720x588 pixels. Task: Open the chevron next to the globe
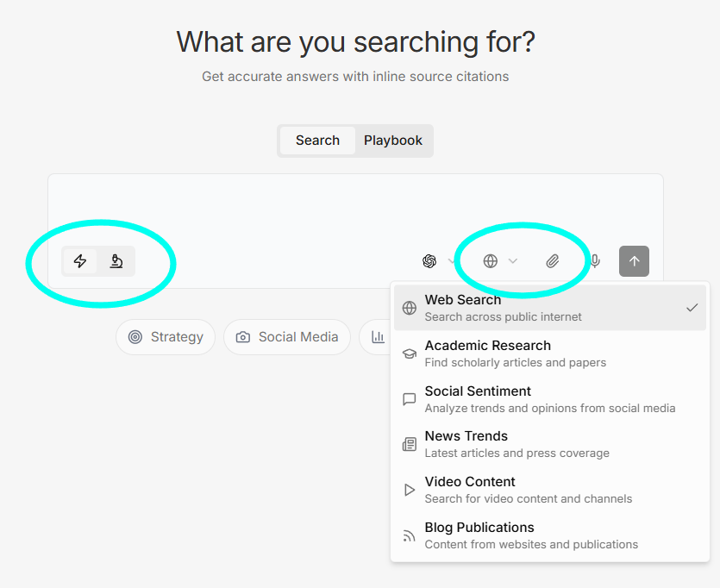coord(513,261)
